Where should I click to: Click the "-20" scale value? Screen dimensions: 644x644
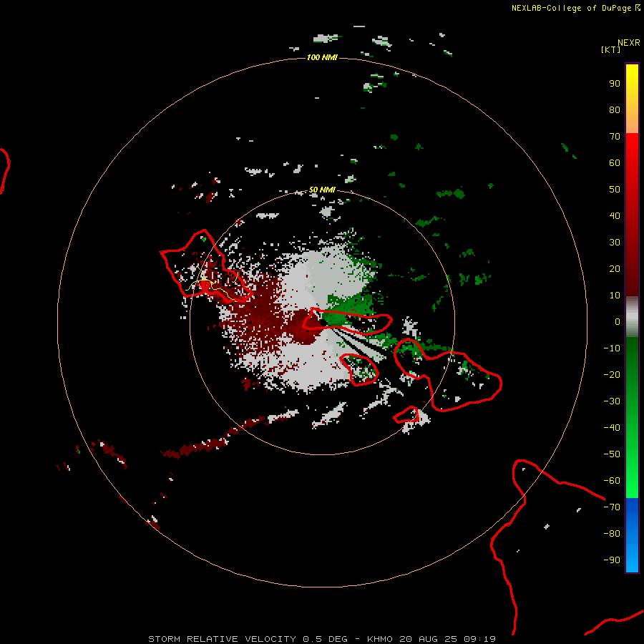point(612,375)
